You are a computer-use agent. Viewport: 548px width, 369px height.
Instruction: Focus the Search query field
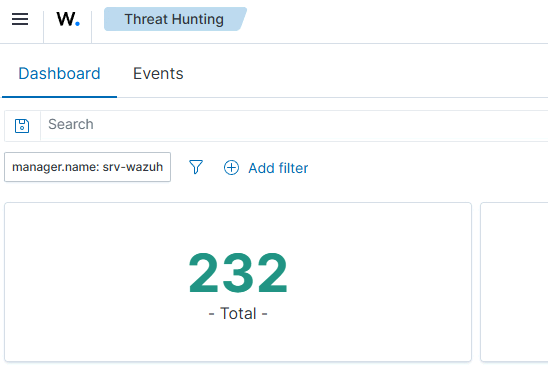[x=294, y=125]
